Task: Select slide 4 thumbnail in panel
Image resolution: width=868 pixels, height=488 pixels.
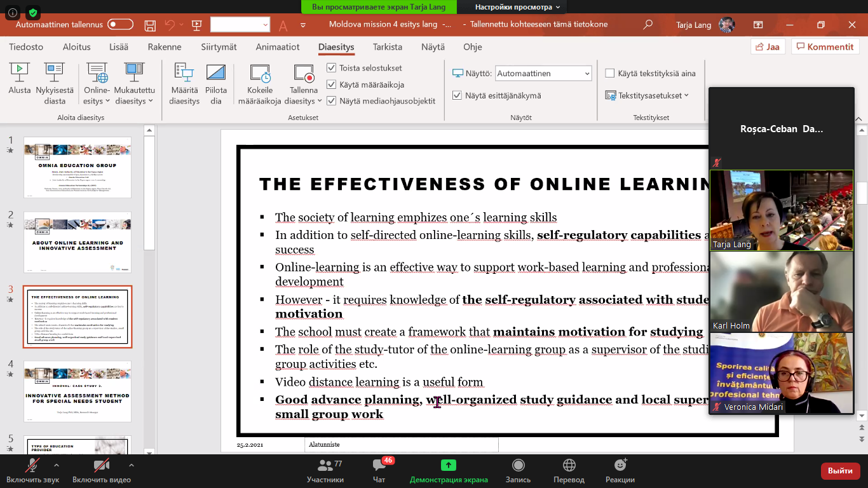Action: [78, 391]
